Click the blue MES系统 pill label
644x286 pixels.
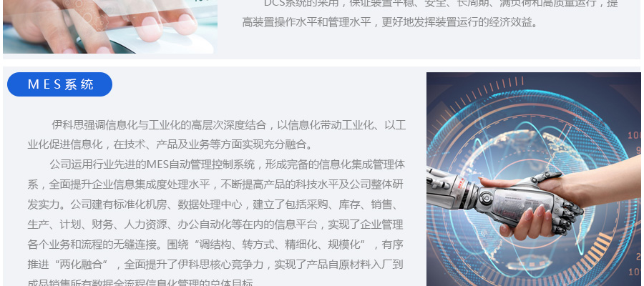point(59,84)
